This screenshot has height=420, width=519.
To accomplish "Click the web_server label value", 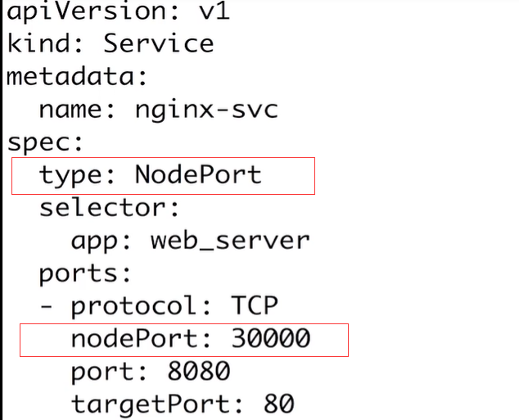I will 230,241.
